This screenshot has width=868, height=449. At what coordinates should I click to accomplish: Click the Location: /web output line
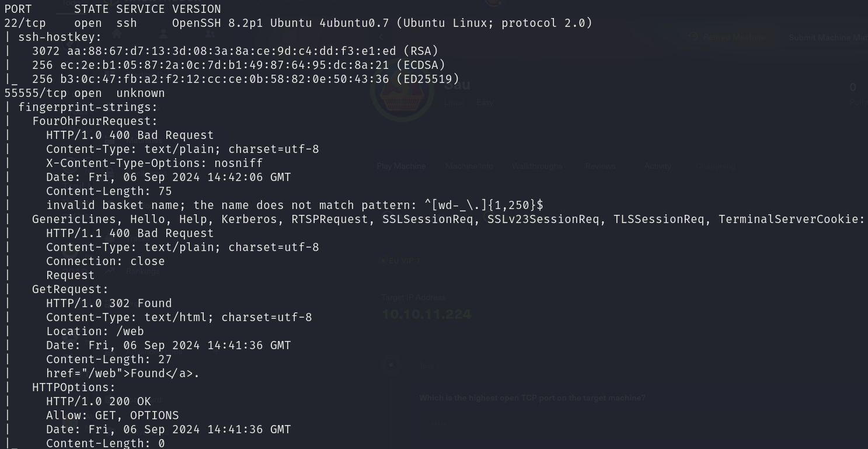click(x=95, y=331)
